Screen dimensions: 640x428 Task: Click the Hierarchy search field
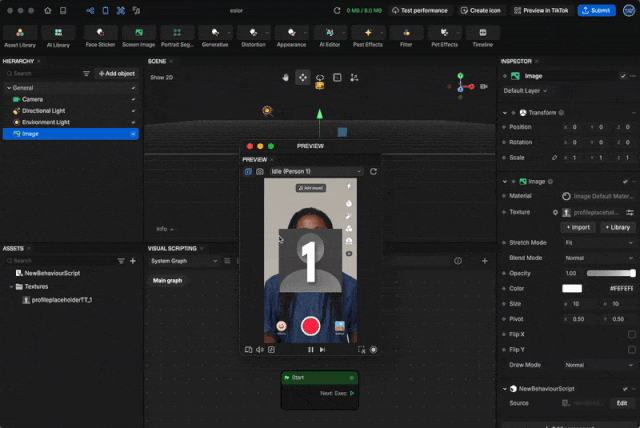pyautogui.click(x=42, y=73)
